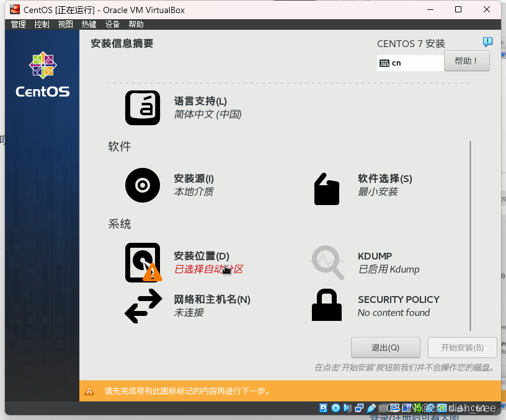Click the 最小安装 status text
The height and width of the screenshot is (420, 506).
click(378, 192)
